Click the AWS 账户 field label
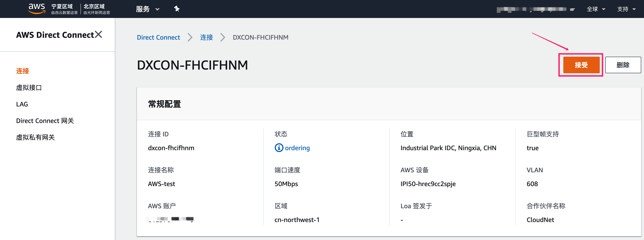This screenshot has width=644, height=240. click(x=162, y=206)
